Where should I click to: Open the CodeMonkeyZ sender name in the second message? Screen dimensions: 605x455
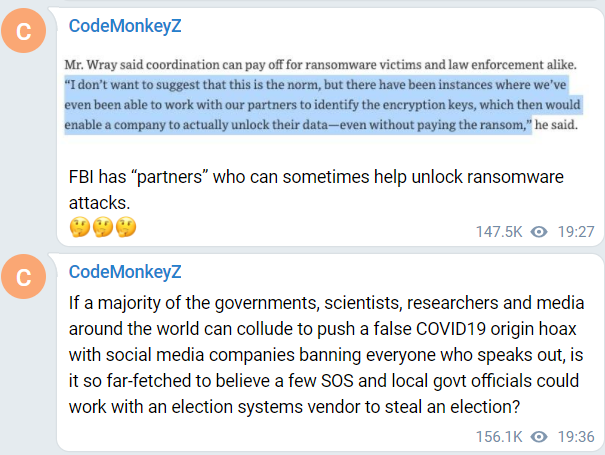pos(125,272)
